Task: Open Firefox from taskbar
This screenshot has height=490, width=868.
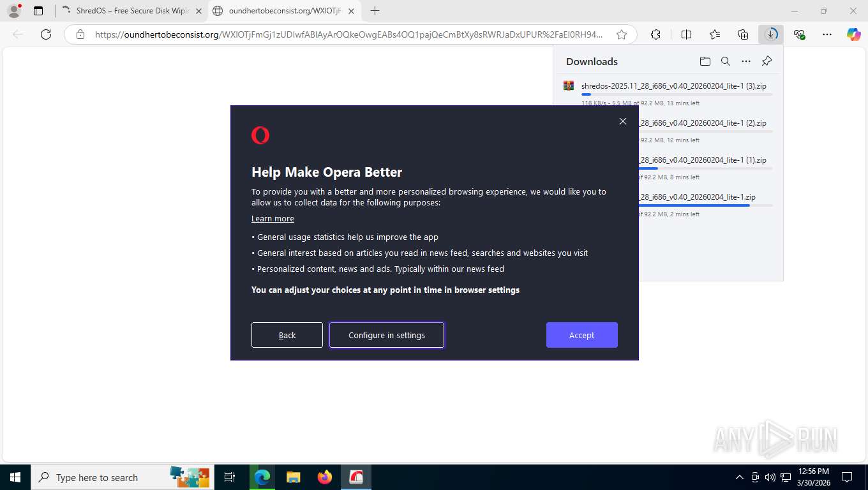Action: point(325,477)
